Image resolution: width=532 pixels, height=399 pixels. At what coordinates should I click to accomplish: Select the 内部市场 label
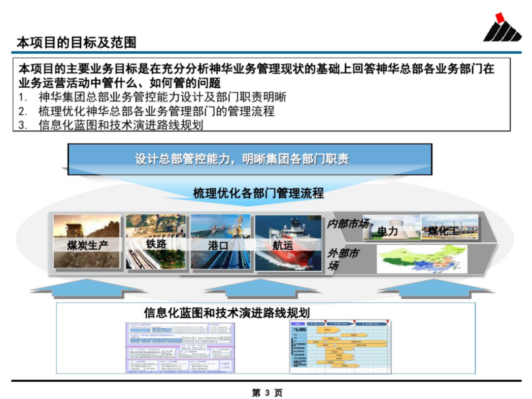pos(348,224)
